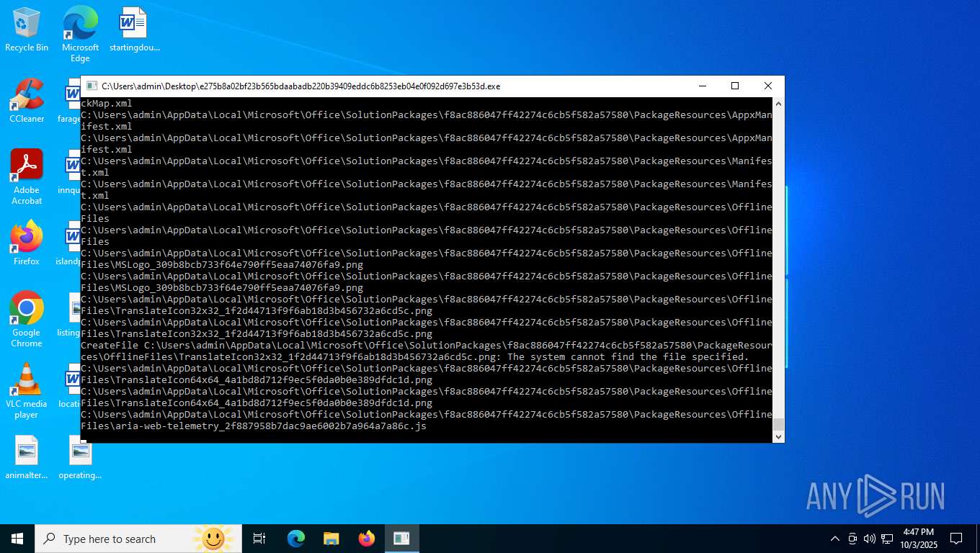The width and height of the screenshot is (980, 553).
Task: Open VLC media player desktop shortcut
Action: pyautogui.click(x=27, y=391)
